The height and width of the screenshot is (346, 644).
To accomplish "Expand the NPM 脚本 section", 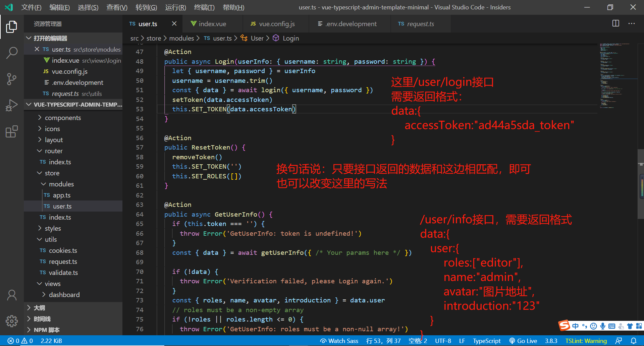I will pos(73,330).
